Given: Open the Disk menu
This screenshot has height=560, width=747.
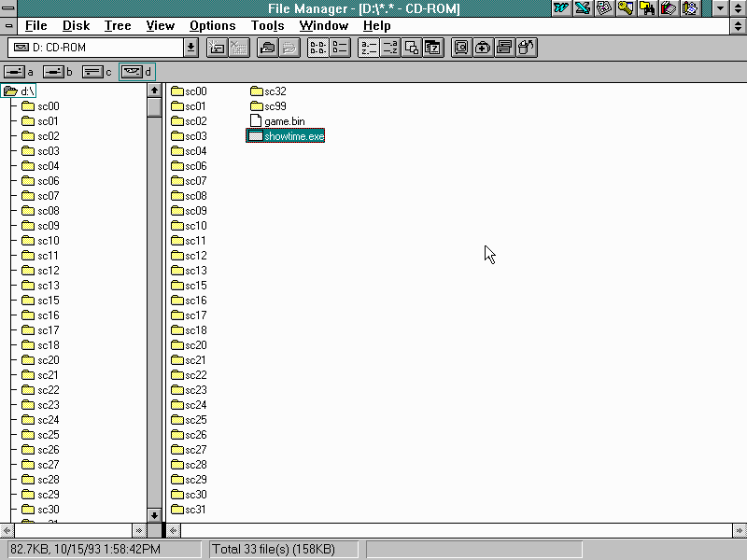Looking at the screenshot, I should pyautogui.click(x=76, y=26).
